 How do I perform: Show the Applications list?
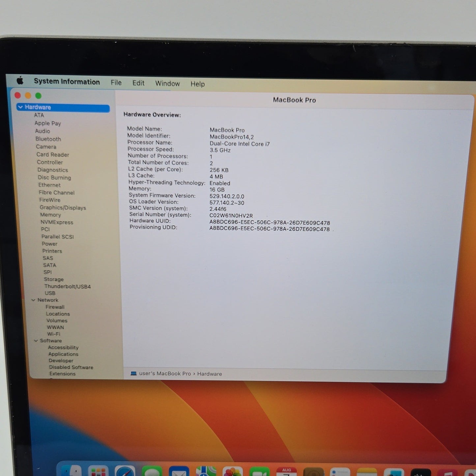pyautogui.click(x=64, y=354)
